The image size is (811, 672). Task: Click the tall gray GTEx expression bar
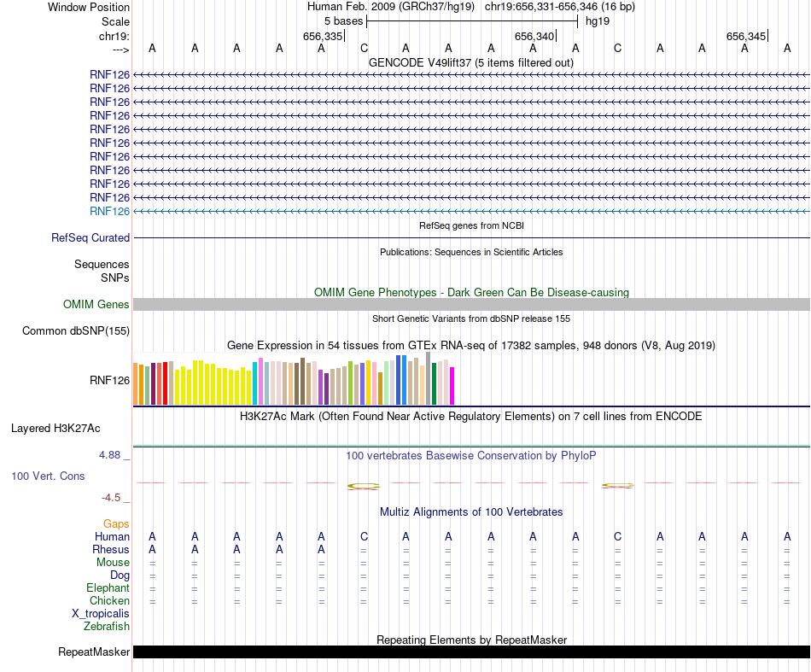pyautogui.click(x=429, y=378)
